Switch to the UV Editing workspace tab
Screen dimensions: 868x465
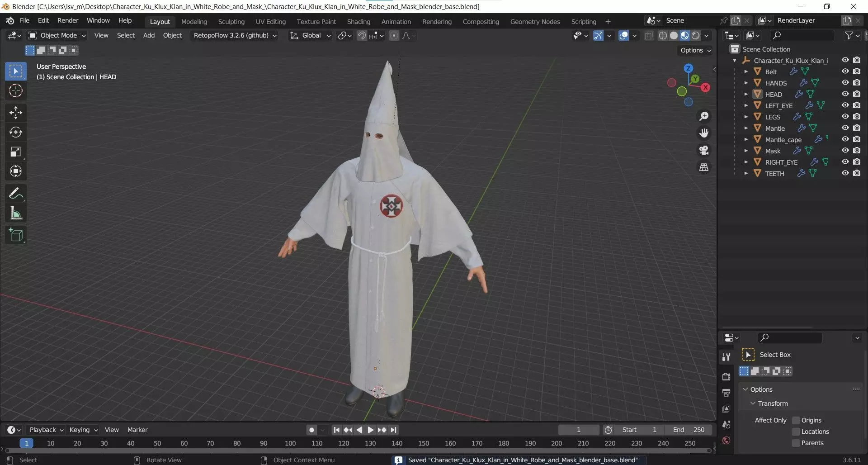(270, 21)
